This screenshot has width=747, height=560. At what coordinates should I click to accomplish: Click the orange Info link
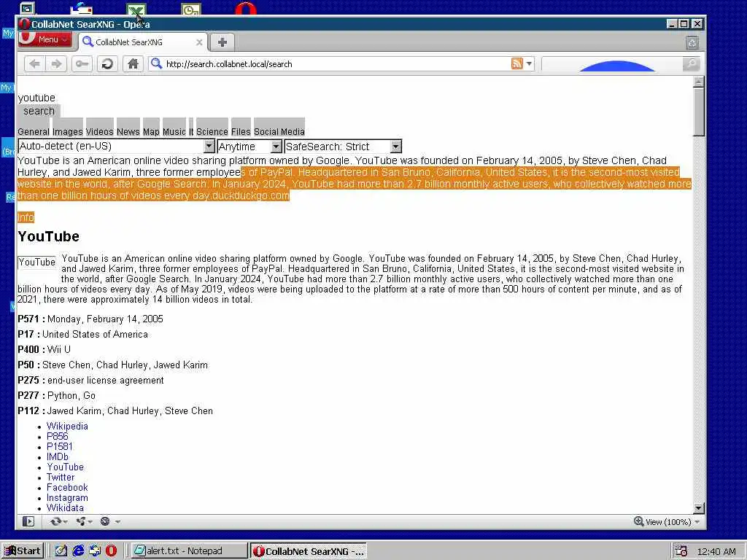coord(26,217)
